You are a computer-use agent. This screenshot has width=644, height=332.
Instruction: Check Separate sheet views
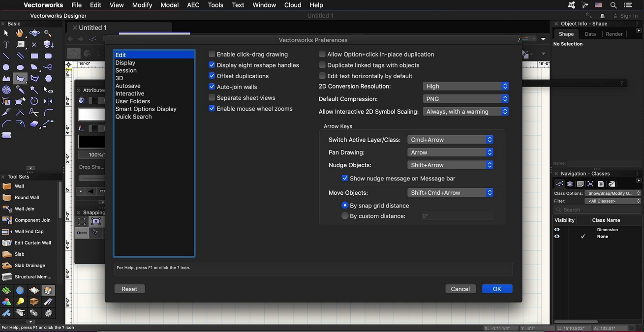click(x=212, y=97)
